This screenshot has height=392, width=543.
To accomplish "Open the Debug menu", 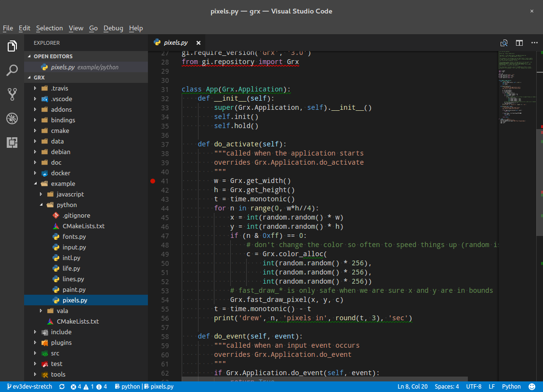I will click(x=113, y=28).
